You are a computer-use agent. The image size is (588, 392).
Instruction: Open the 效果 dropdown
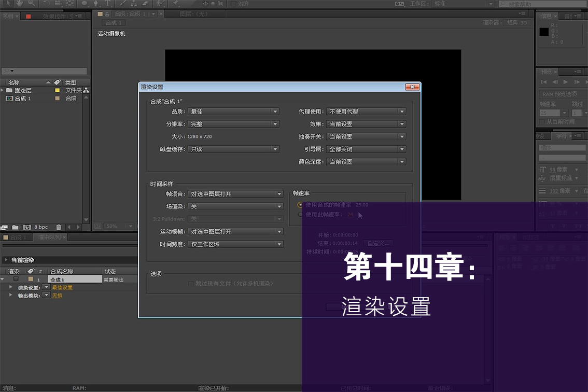click(366, 124)
